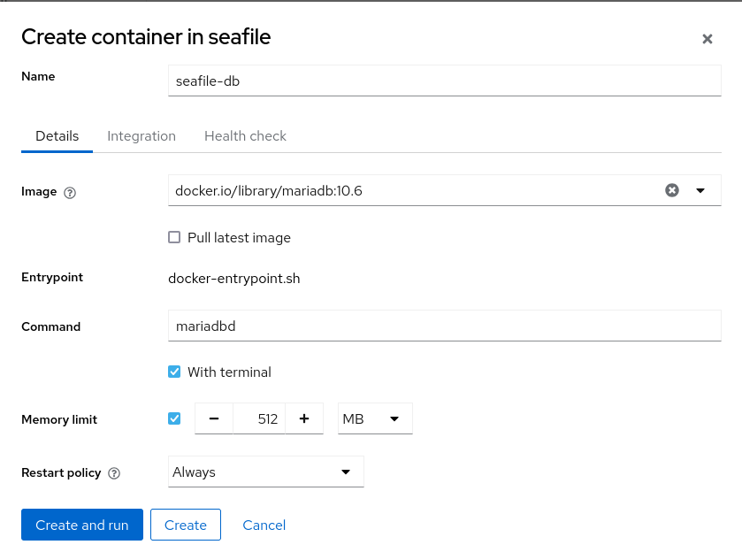The width and height of the screenshot is (742, 560).
Task: Enable the Pull latest image checkbox
Action: (x=174, y=238)
